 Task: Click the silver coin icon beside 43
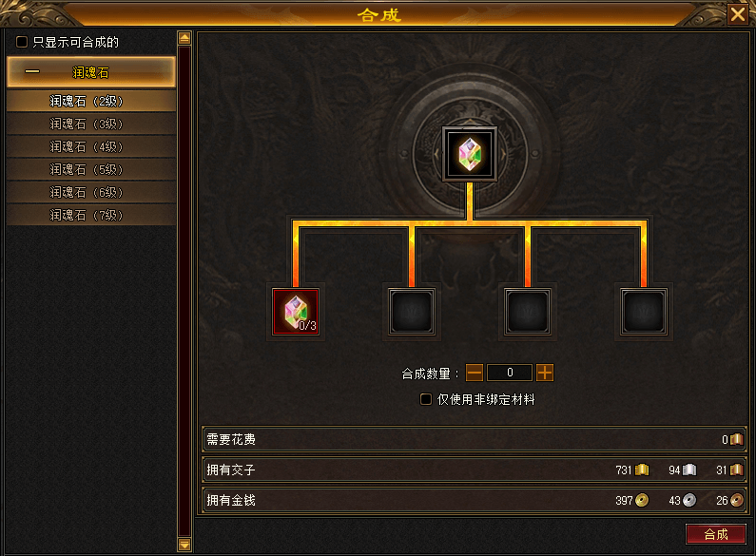(689, 500)
